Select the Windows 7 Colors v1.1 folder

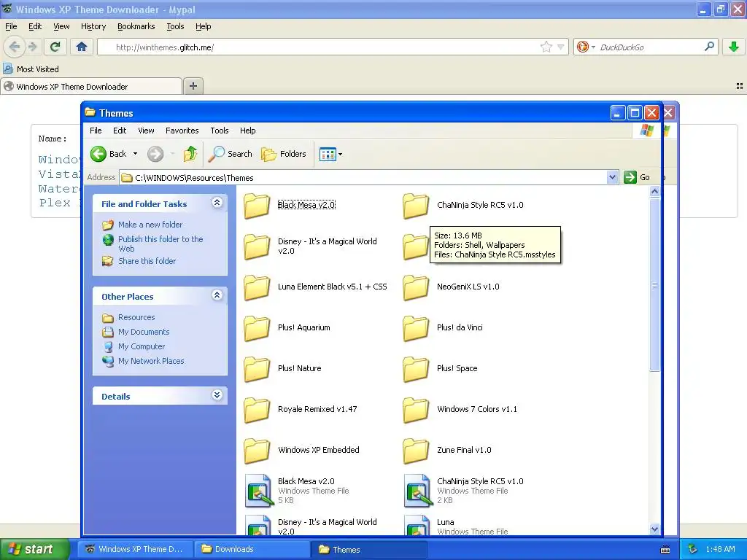point(460,410)
